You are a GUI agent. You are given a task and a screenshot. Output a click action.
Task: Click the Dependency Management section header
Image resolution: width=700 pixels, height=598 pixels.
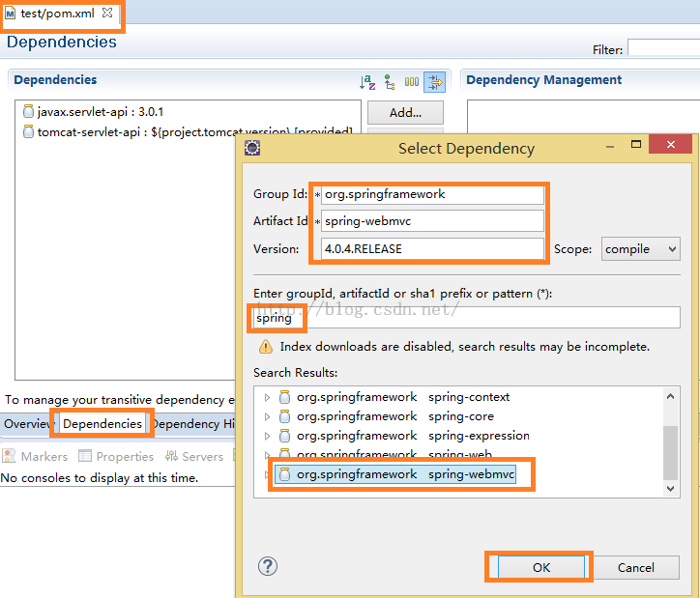pos(543,80)
